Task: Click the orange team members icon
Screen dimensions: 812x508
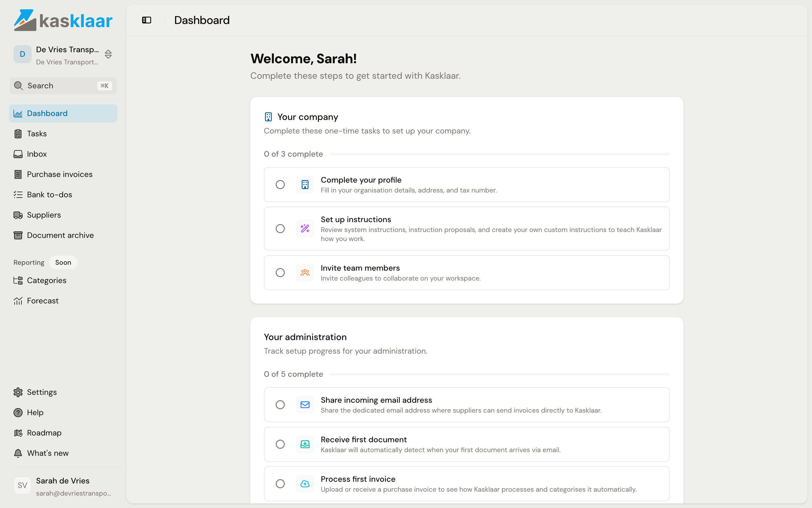Action: (305, 272)
